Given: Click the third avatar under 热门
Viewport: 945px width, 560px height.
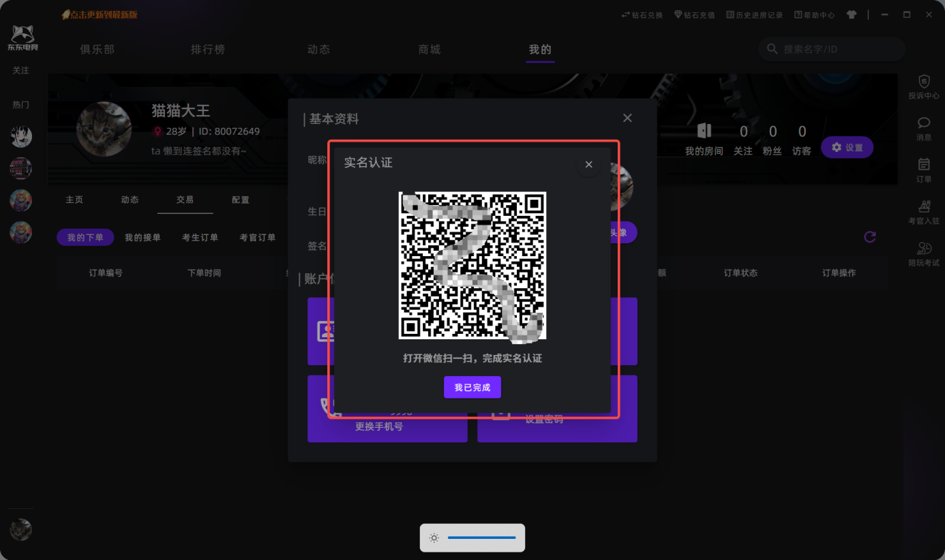Looking at the screenshot, I should coord(21,200).
